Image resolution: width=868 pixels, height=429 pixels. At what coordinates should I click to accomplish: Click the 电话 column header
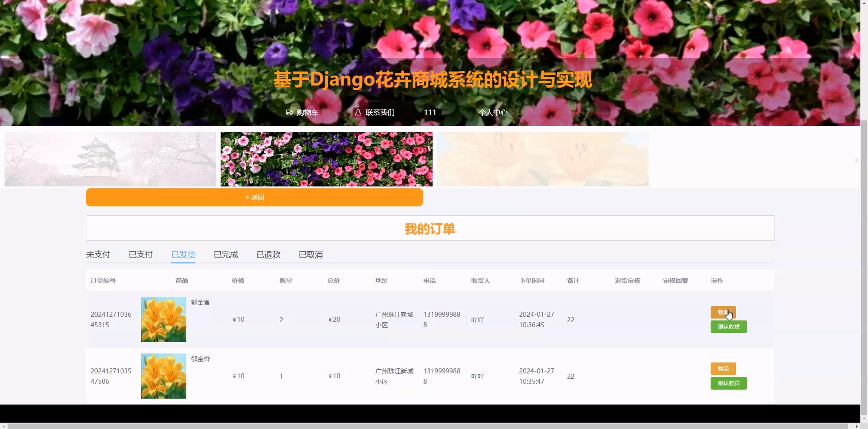pyautogui.click(x=430, y=281)
